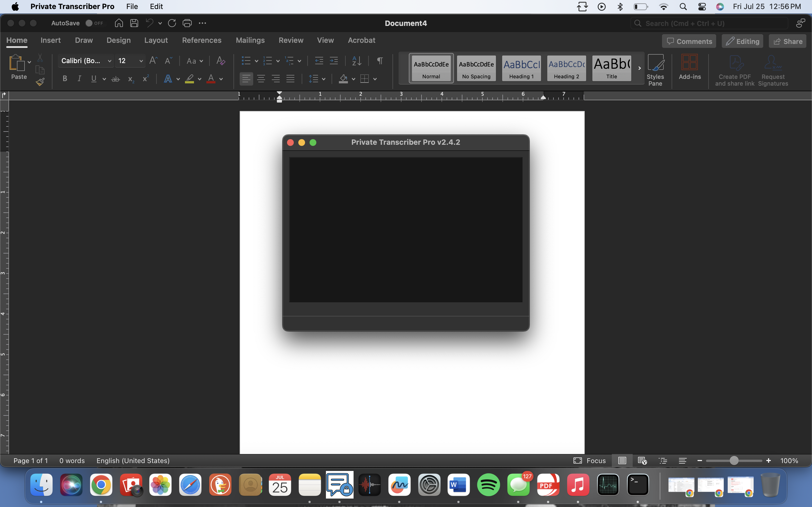The image size is (812, 507).
Task: Click the Sort A-Z icon
Action: pyautogui.click(x=356, y=61)
